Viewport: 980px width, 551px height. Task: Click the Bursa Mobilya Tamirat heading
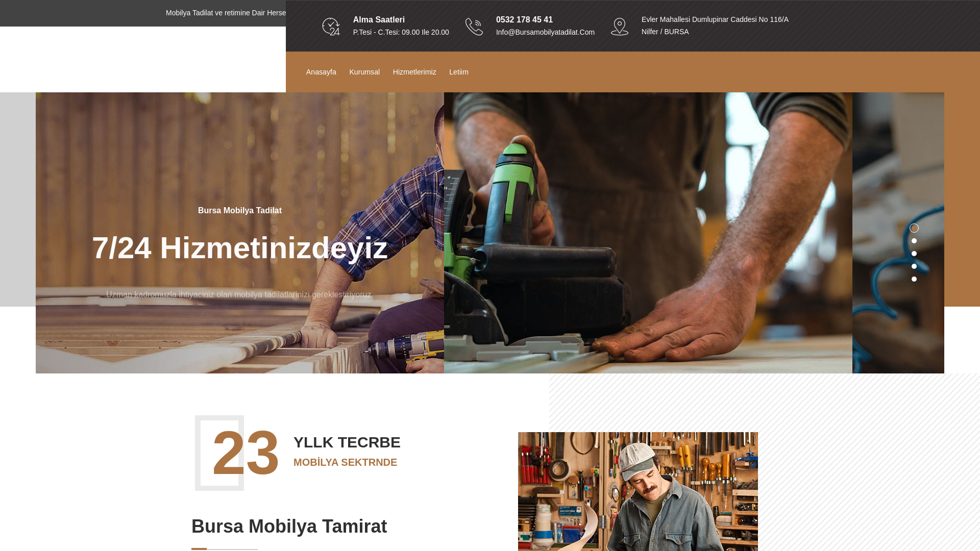pyautogui.click(x=289, y=526)
